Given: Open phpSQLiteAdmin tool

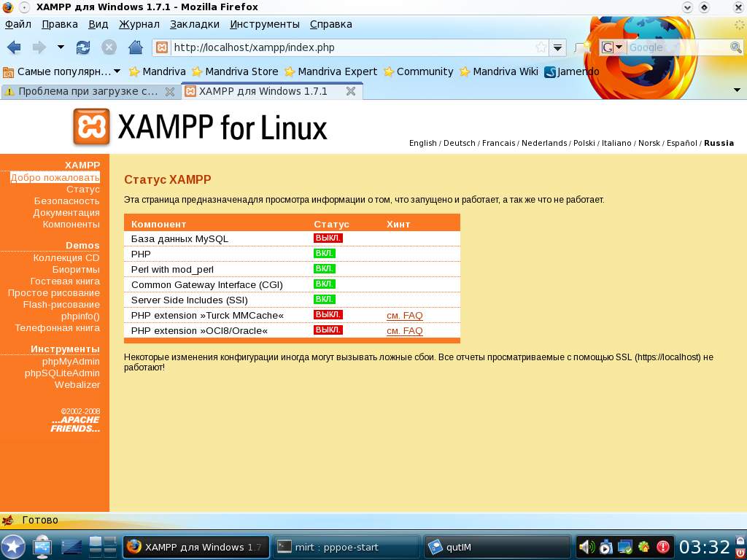Looking at the screenshot, I should [x=62, y=373].
